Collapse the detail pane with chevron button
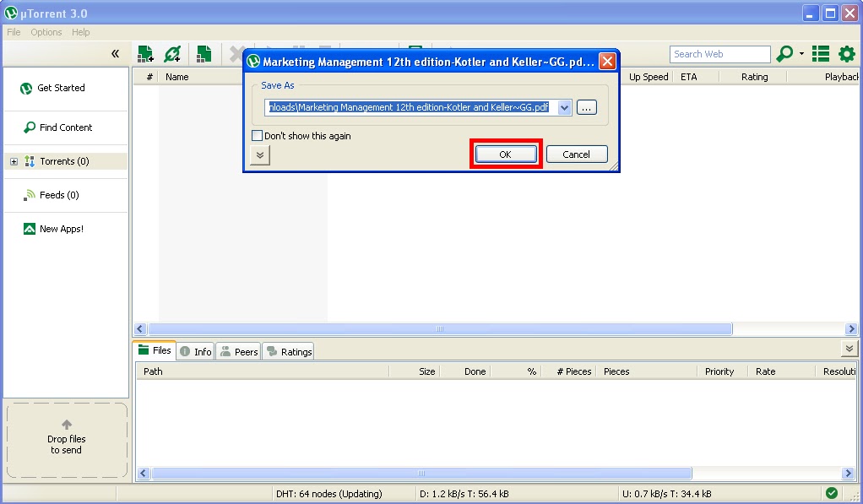863x504 pixels. (849, 349)
